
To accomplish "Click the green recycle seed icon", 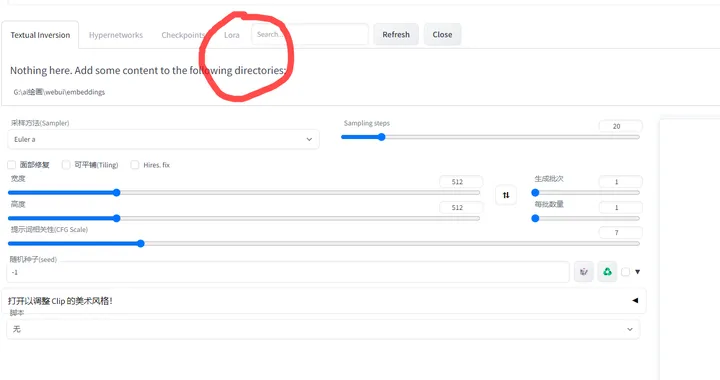I will tap(607, 272).
